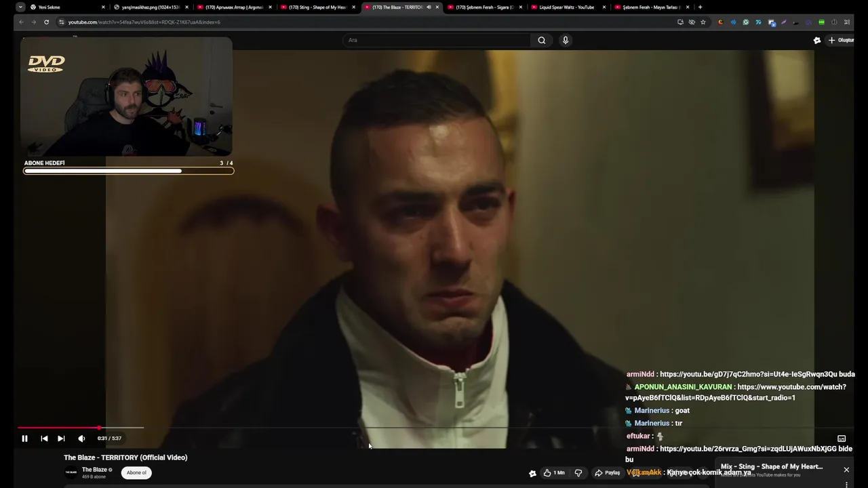Focus the YouTube search field 'Ara'
The width and height of the screenshot is (868, 488).
(437, 40)
